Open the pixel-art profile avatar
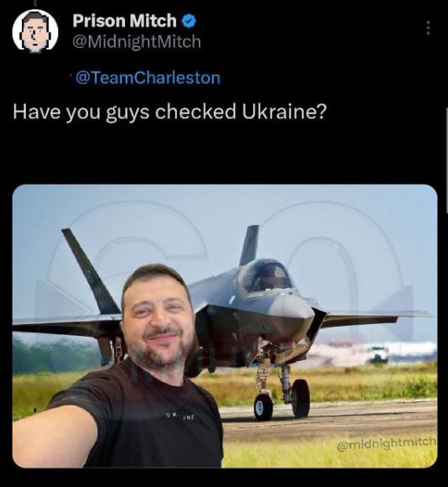This screenshot has height=487, width=448. [x=35, y=30]
